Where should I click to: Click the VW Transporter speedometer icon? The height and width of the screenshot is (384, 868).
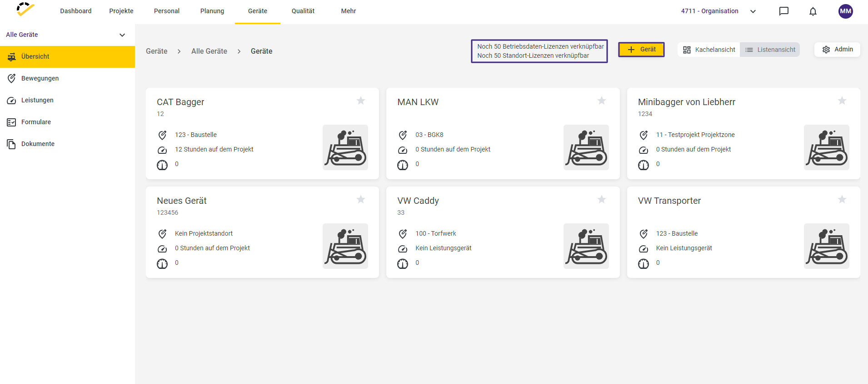click(x=644, y=249)
